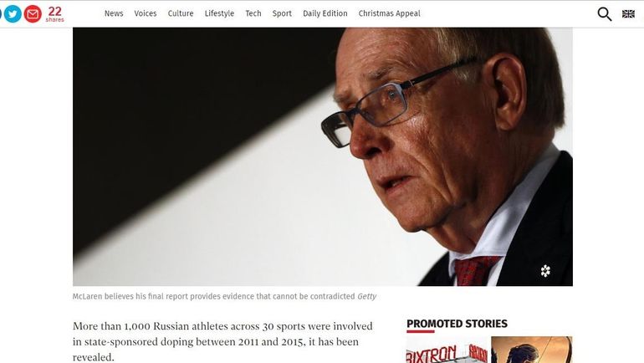Open the archer promoted story thumbnail
The width and height of the screenshot is (644, 363).
coord(532,350)
